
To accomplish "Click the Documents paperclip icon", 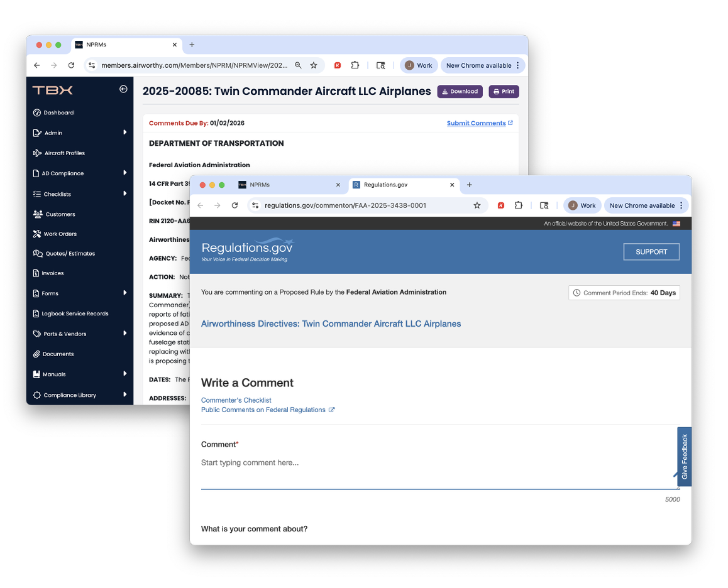I will (x=36, y=354).
